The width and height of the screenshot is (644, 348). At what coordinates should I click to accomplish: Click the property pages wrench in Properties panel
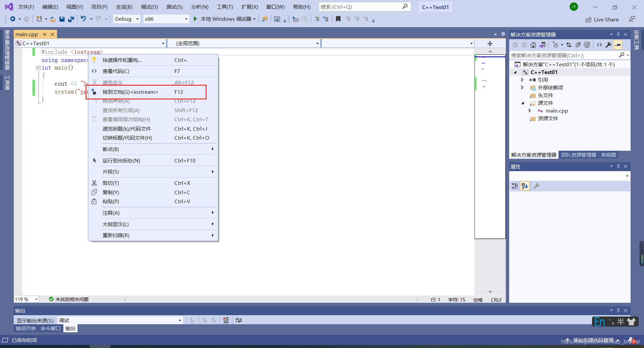pyautogui.click(x=537, y=186)
